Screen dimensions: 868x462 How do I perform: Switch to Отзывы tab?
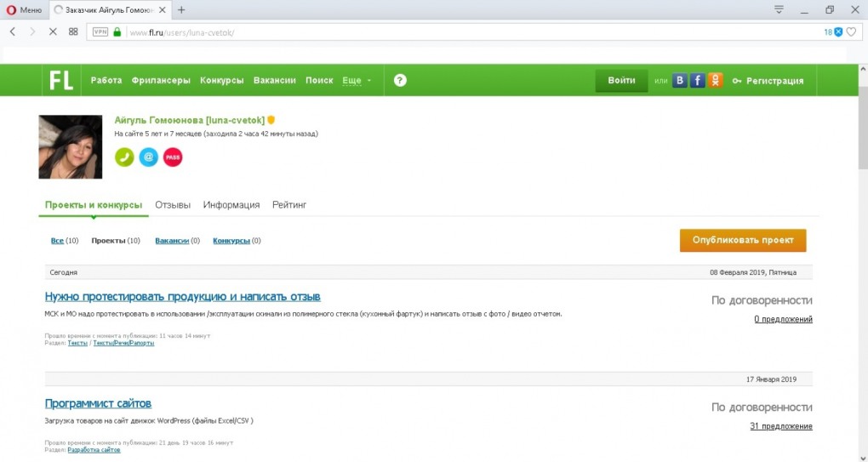click(x=173, y=205)
